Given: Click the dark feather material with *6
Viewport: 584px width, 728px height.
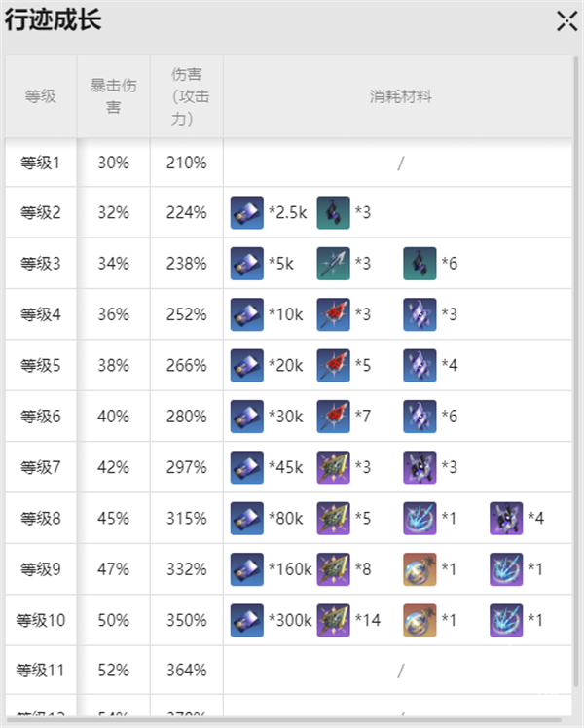Looking at the screenshot, I should coord(420,264).
